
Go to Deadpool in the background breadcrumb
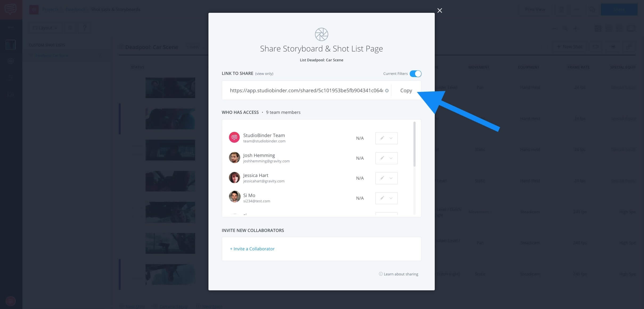click(x=75, y=10)
